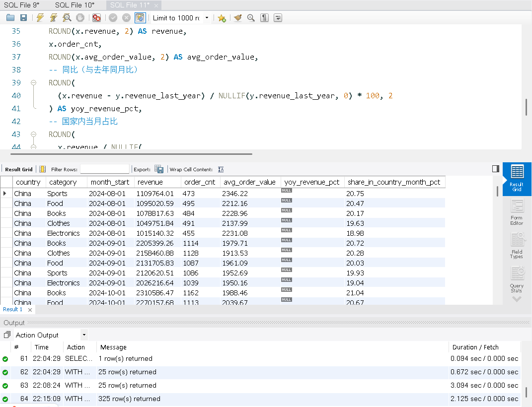Image resolution: width=532 pixels, height=407 pixels.
Task: Open the Limit to 1000 rows dropdown
Action: pos(207,18)
